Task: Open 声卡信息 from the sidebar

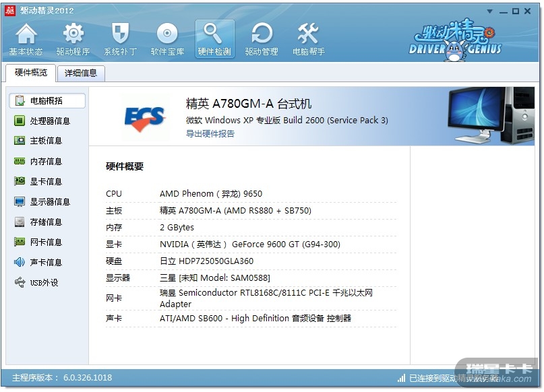Action: (47, 263)
